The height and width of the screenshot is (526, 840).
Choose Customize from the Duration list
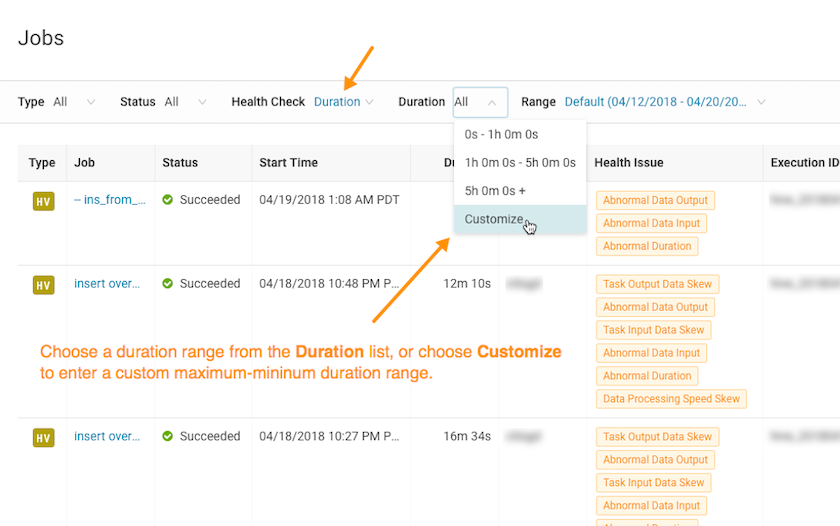[494, 219]
